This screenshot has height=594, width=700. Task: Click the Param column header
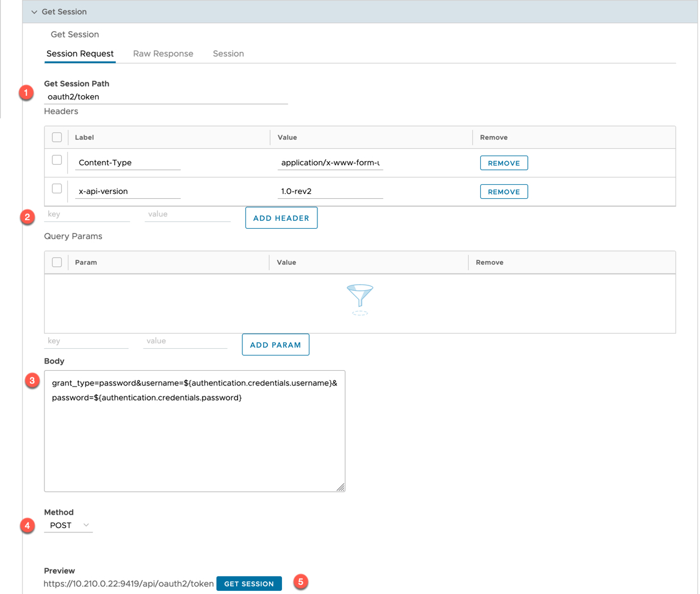click(85, 262)
